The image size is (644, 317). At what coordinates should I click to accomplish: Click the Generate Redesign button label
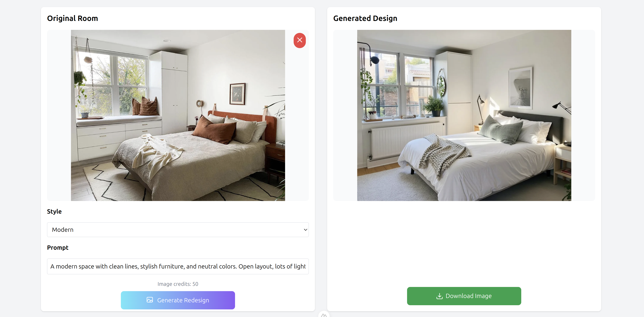pos(183,300)
